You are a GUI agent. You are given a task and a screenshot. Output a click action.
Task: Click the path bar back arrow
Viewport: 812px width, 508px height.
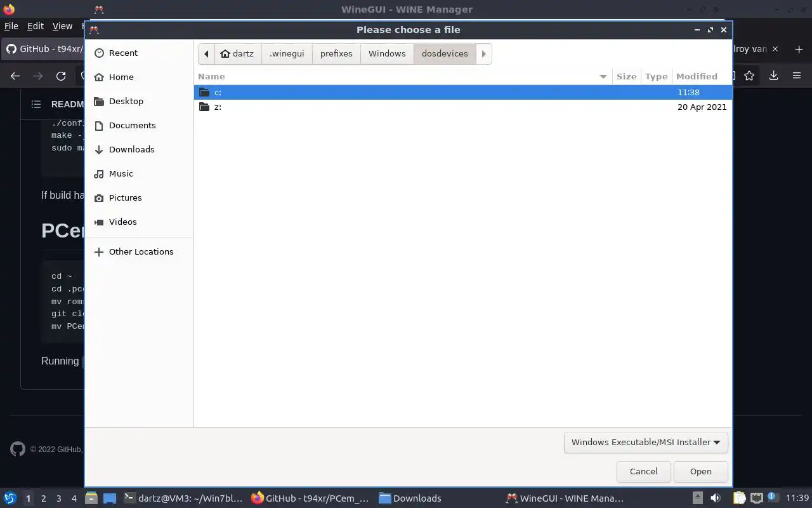[206, 53]
